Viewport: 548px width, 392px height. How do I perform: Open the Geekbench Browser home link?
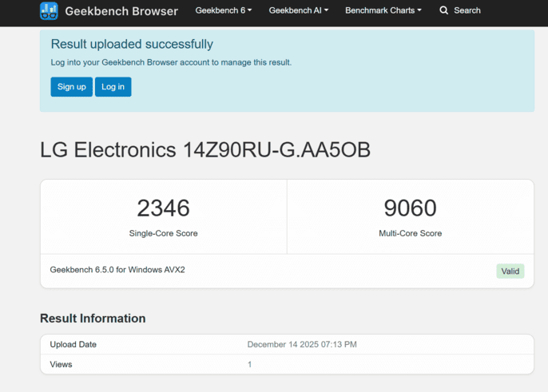(122, 11)
